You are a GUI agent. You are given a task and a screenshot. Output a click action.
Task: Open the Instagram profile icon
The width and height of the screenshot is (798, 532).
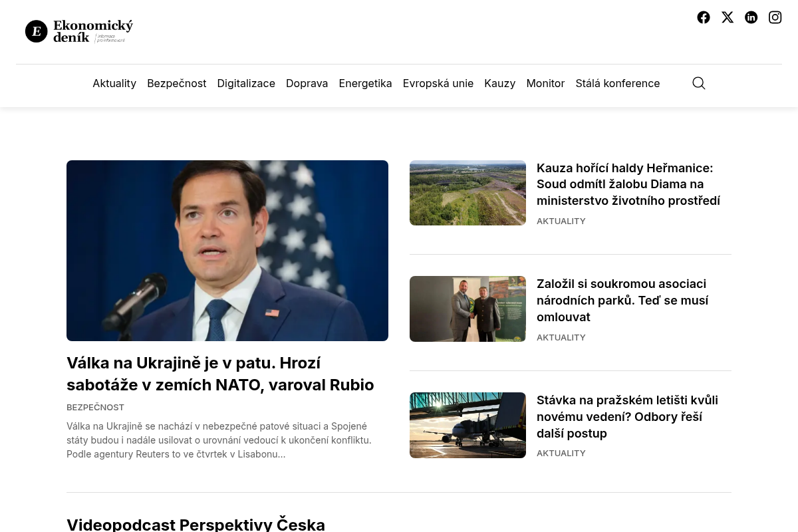pyautogui.click(x=775, y=17)
